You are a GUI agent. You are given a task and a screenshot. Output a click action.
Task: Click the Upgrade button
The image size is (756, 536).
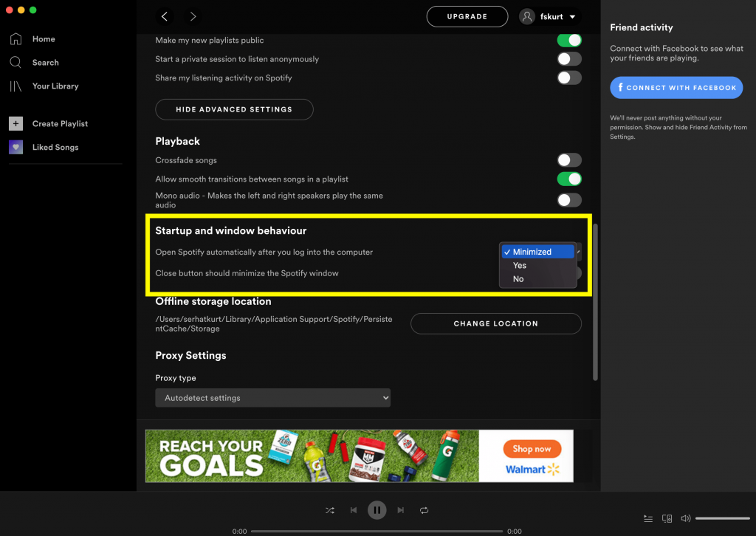467,16
